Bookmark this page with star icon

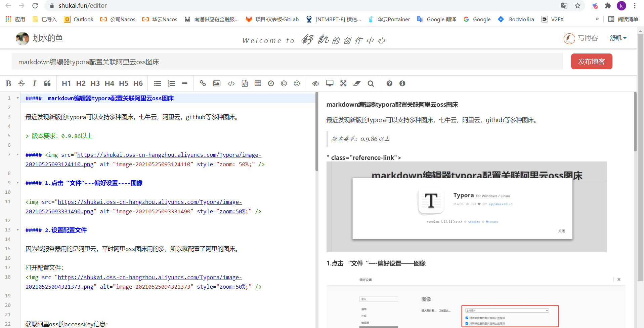(577, 6)
